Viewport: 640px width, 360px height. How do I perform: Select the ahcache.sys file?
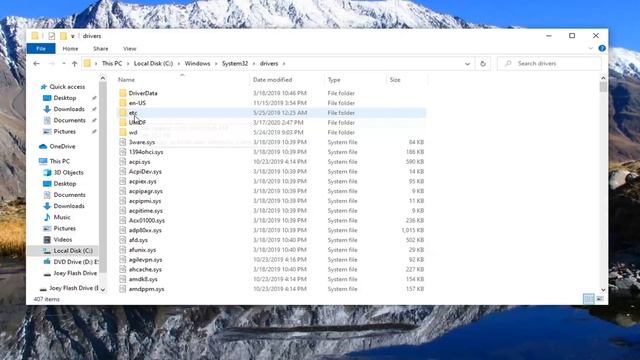click(145, 269)
